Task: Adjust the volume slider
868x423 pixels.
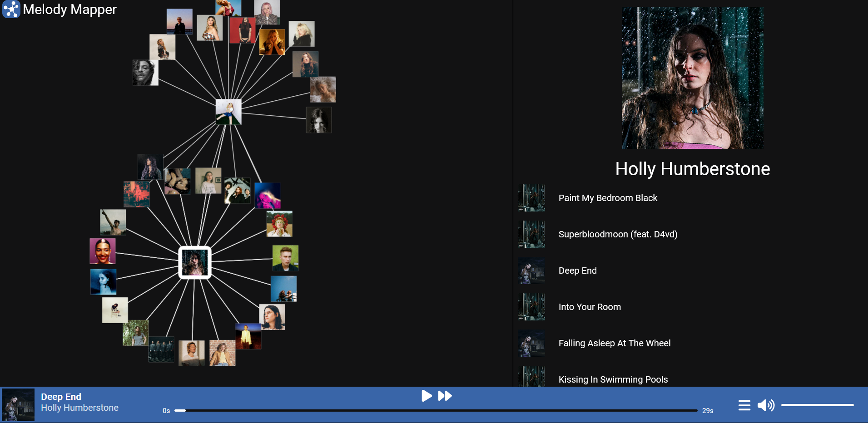Action: click(x=817, y=405)
